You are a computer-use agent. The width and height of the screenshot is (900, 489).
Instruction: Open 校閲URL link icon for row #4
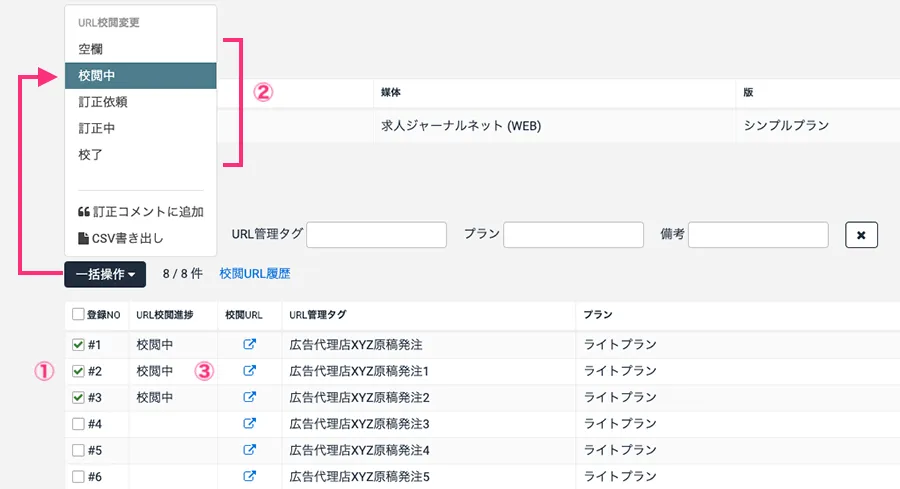(249, 424)
